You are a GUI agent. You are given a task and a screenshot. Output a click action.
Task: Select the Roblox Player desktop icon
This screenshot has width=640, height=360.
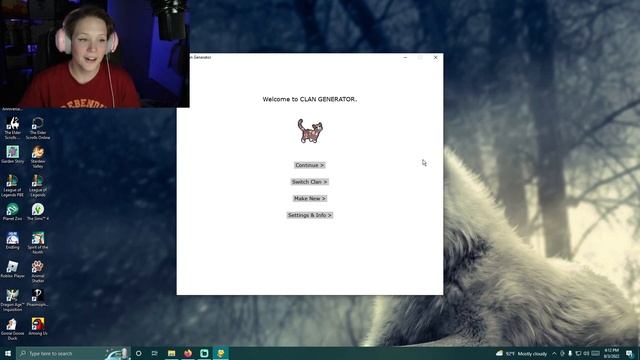pos(13,269)
